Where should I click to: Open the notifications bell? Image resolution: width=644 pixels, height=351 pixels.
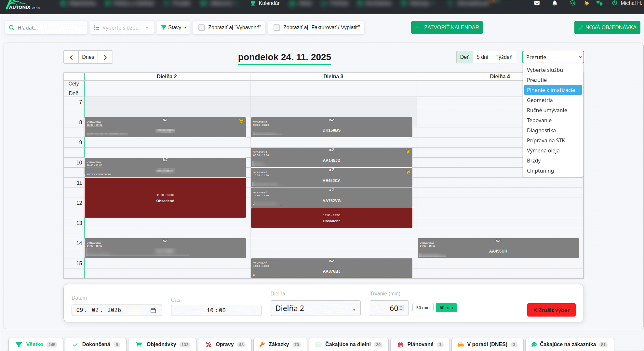555,3
